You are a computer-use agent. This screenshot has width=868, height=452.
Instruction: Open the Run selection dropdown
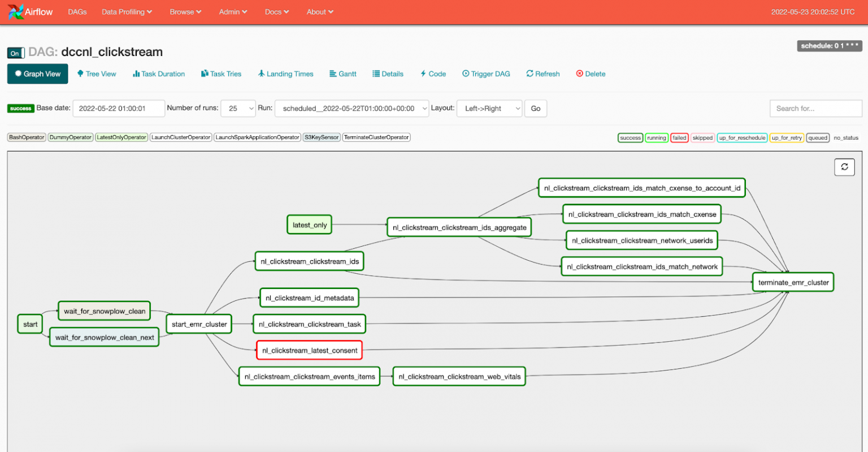tap(351, 109)
